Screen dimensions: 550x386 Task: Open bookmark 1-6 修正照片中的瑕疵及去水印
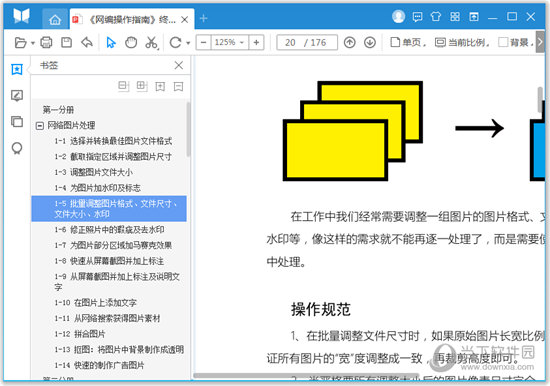109,230
